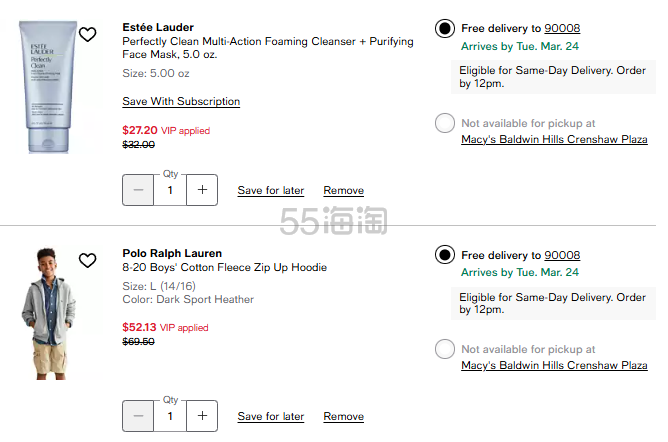Viewport: 668px width, 442px height.
Task: Favorite the Polo Ralph Lauren hoodie heart
Action: (x=88, y=261)
